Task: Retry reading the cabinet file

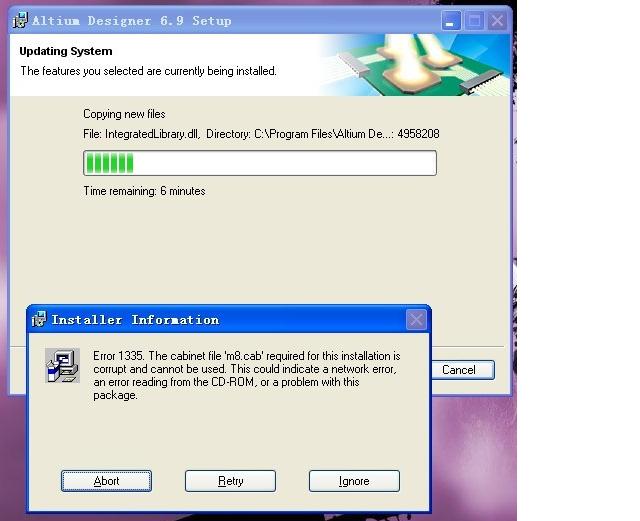Action: [x=230, y=481]
